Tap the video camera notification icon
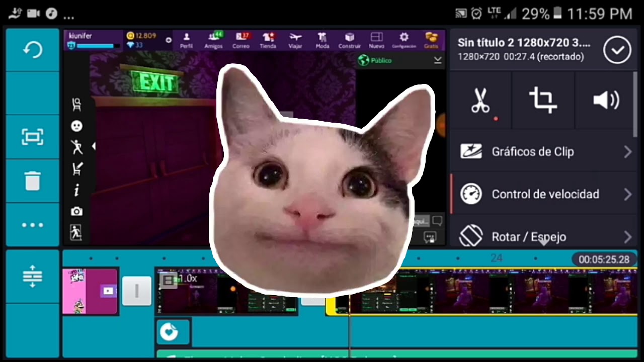The width and height of the screenshot is (644, 362). pos(34,14)
